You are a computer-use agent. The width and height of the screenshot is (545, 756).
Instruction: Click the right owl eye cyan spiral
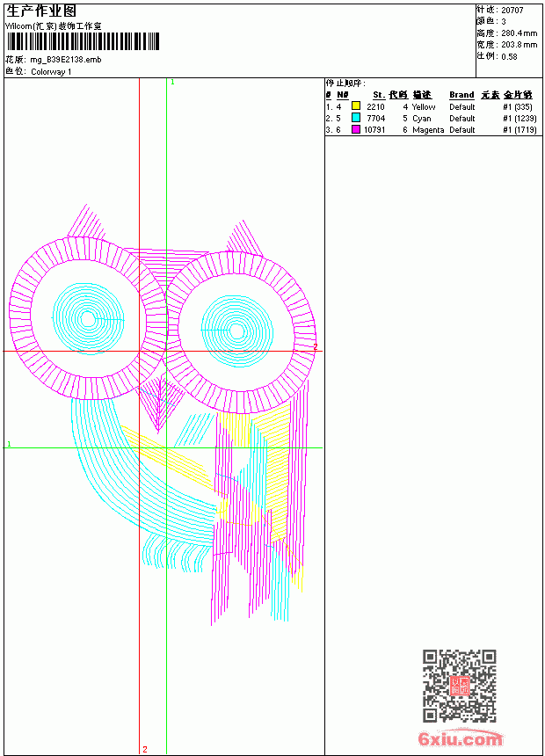pos(236,331)
